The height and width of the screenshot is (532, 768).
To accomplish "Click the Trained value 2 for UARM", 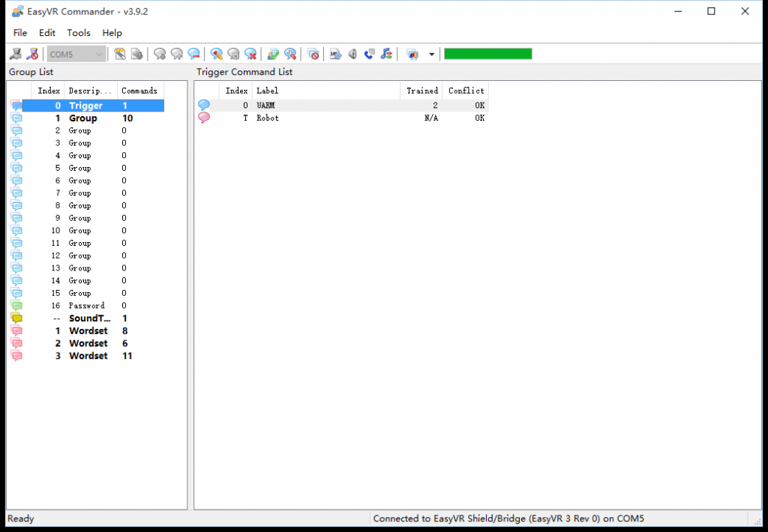I will (435, 105).
